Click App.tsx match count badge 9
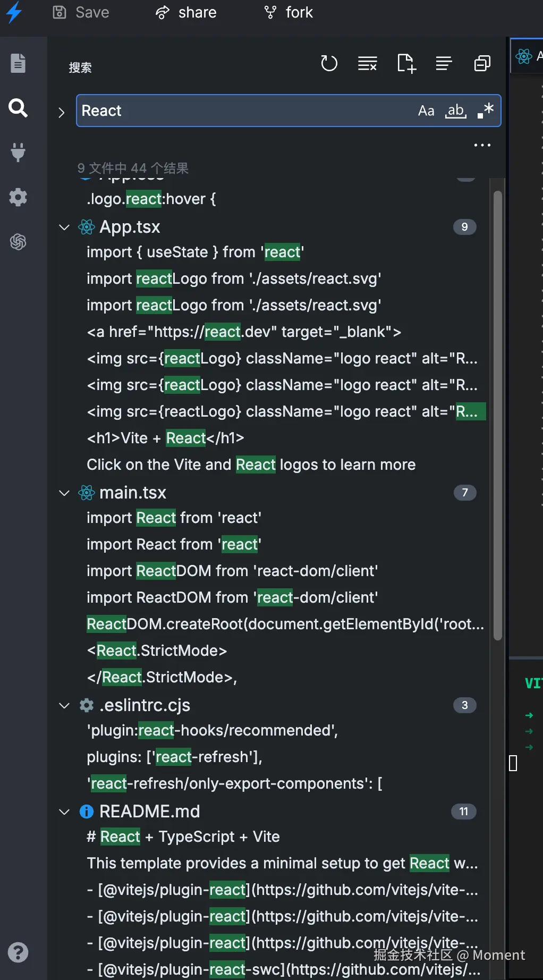The image size is (543, 980). coord(465,227)
